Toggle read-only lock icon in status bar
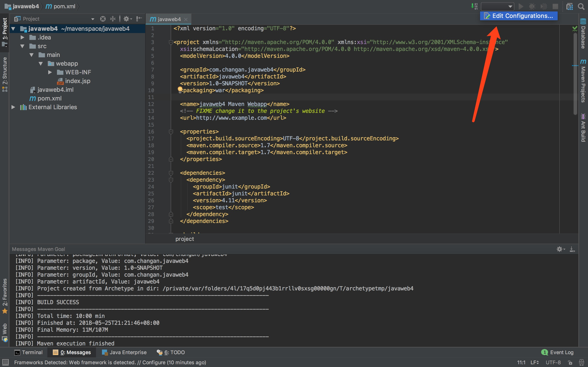The image size is (588, 367). [x=570, y=362]
